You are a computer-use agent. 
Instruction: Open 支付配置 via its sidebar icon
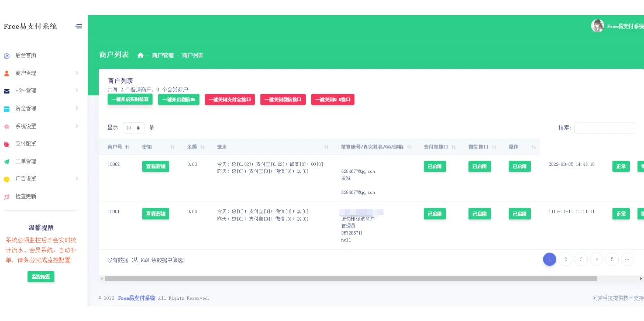(6, 143)
